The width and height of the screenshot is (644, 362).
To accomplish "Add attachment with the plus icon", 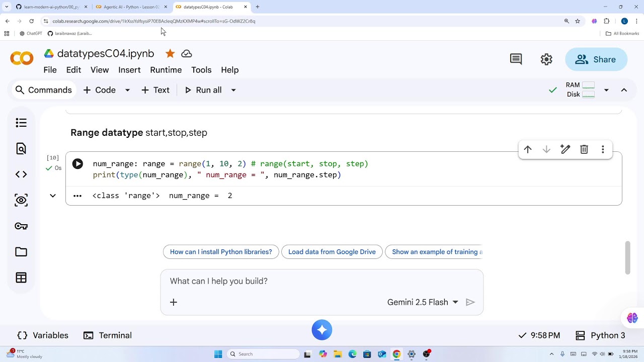I will point(174,302).
